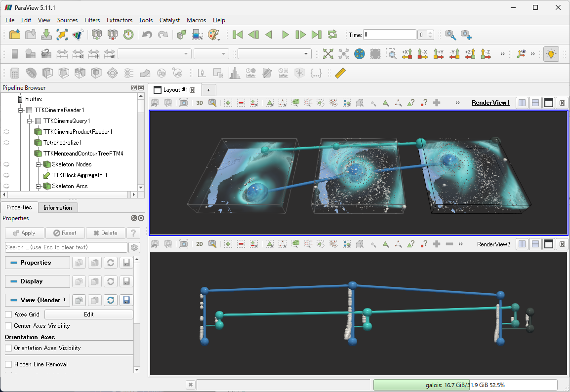
Task: Click the Zoom to Box magnifier icon
Action: 391,54
